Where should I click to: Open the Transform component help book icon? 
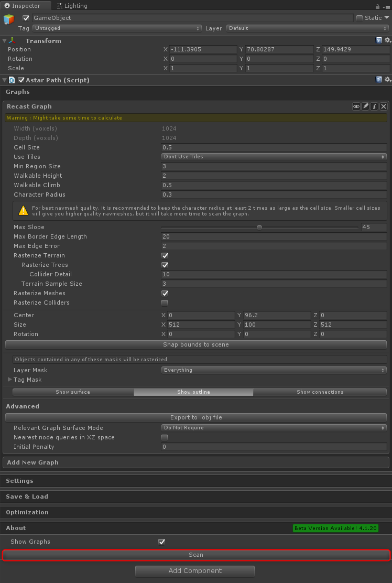pos(379,40)
